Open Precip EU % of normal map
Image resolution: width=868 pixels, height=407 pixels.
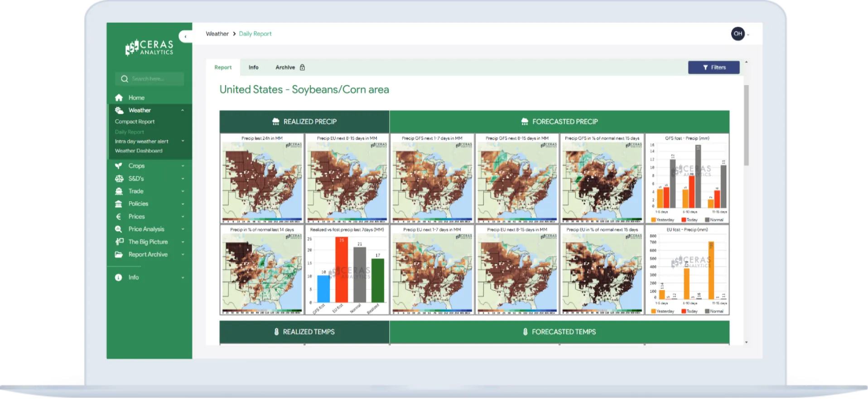(x=602, y=270)
